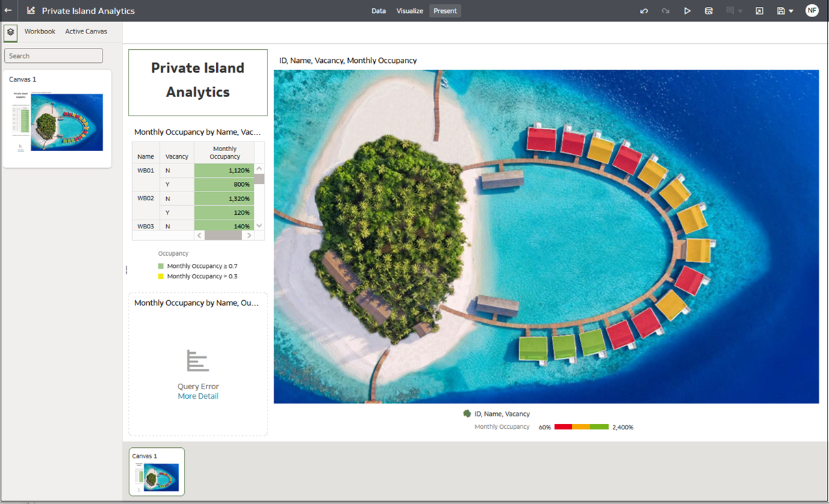Viewport: 829px width, 504px height.
Task: Click the back arrow in the header
Action: 8,11
